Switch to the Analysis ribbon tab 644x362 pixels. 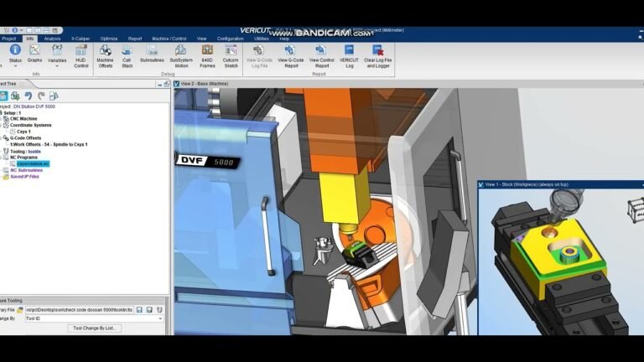point(52,39)
